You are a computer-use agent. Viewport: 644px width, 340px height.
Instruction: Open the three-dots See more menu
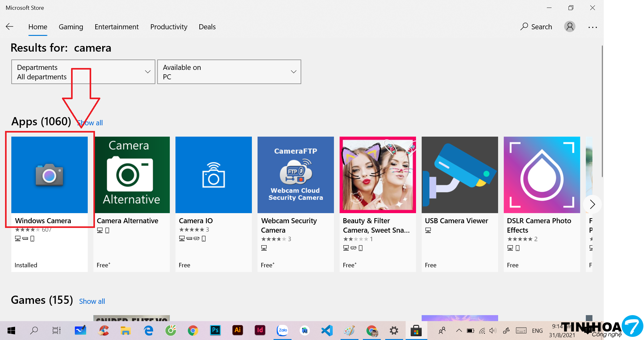pyautogui.click(x=592, y=27)
